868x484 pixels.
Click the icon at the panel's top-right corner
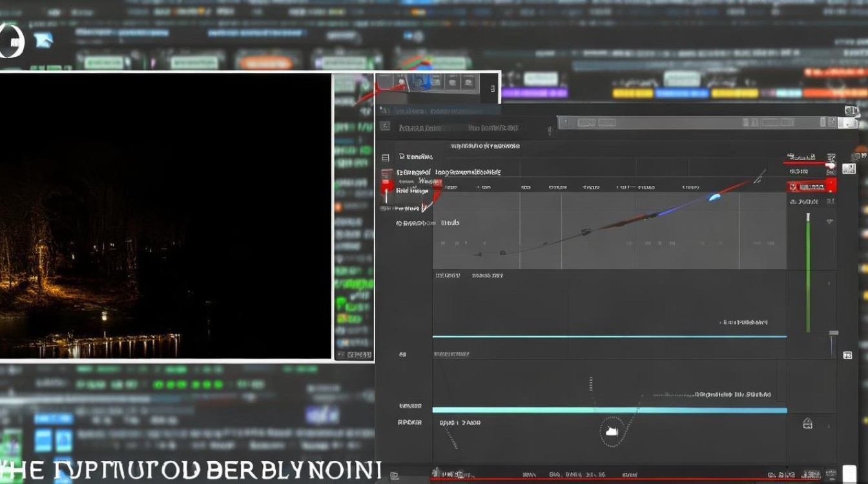[x=851, y=111]
